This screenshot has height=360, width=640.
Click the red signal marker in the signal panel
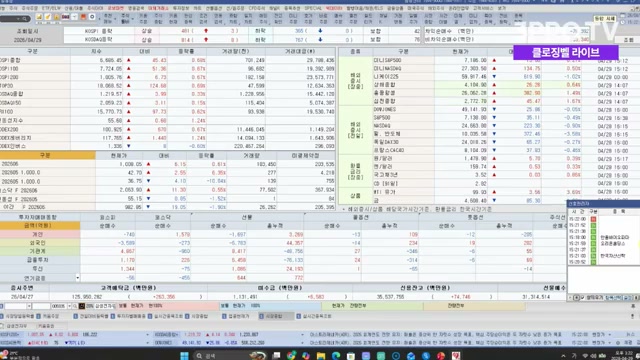pos(593,219)
